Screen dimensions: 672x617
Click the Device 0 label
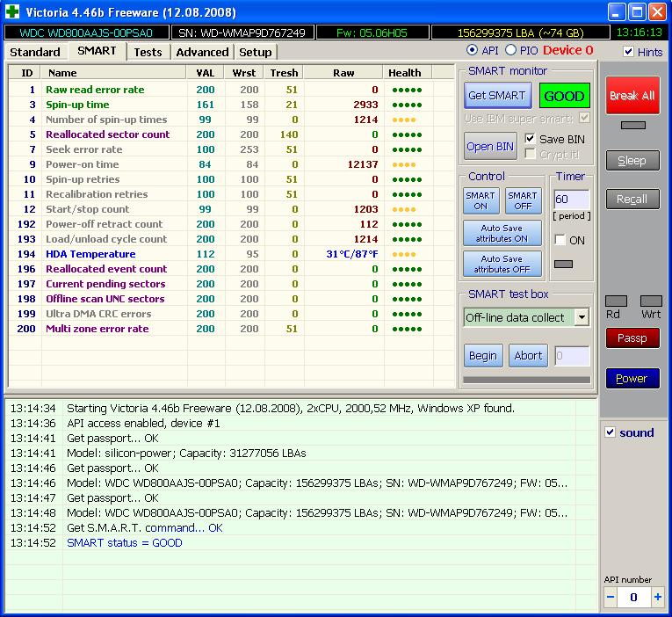click(568, 50)
